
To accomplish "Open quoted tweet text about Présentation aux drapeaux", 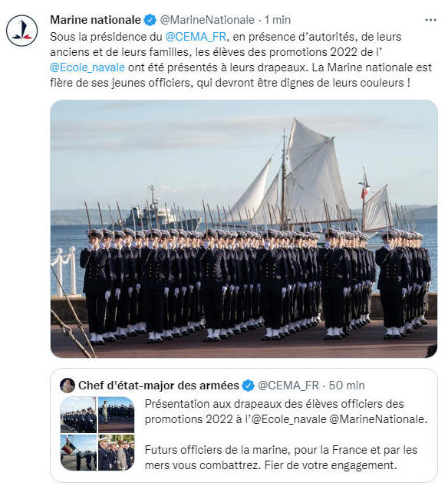I will click(x=286, y=435).
